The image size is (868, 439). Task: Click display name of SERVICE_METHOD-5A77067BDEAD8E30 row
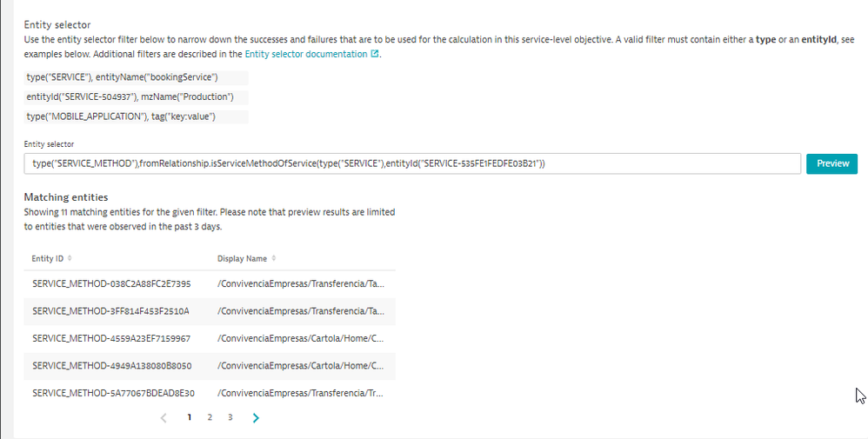click(x=300, y=393)
